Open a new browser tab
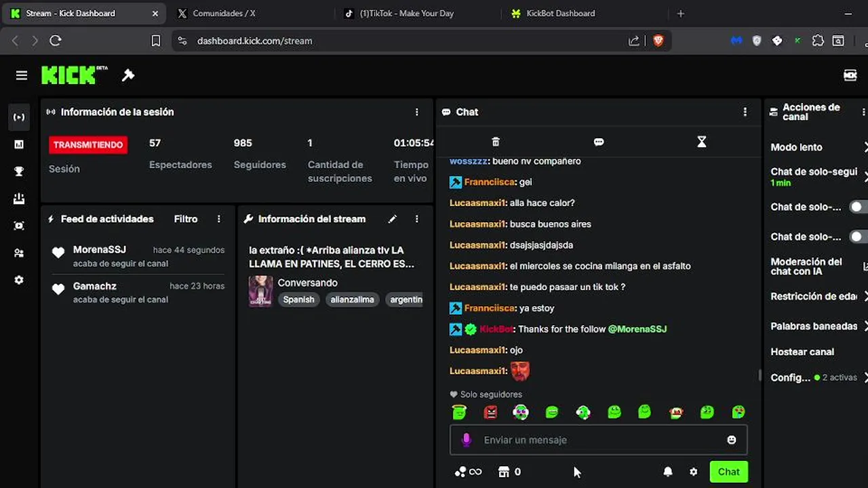 coord(680,13)
